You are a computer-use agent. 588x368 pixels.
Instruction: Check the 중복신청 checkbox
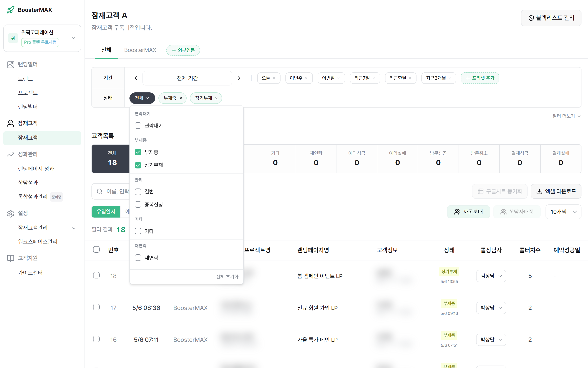tap(138, 204)
